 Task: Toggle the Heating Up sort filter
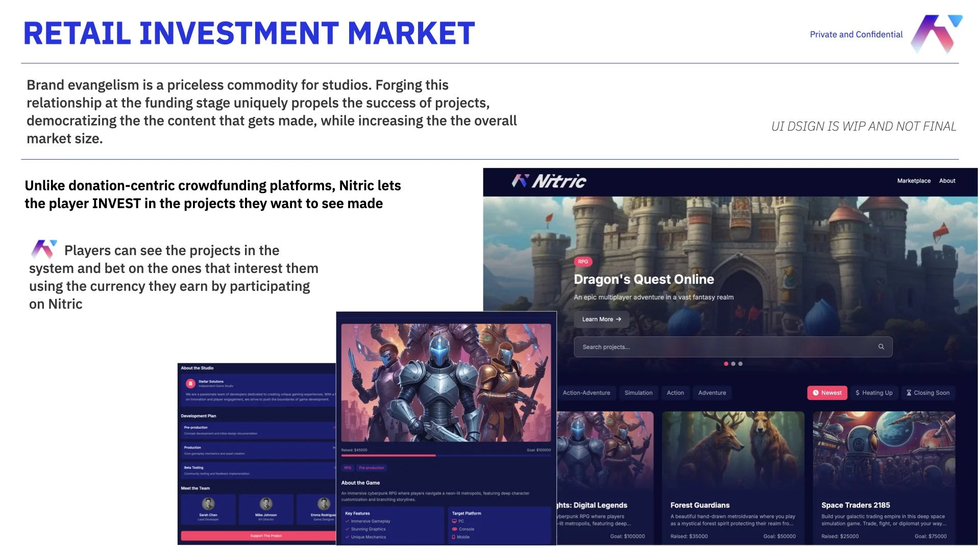tap(874, 393)
